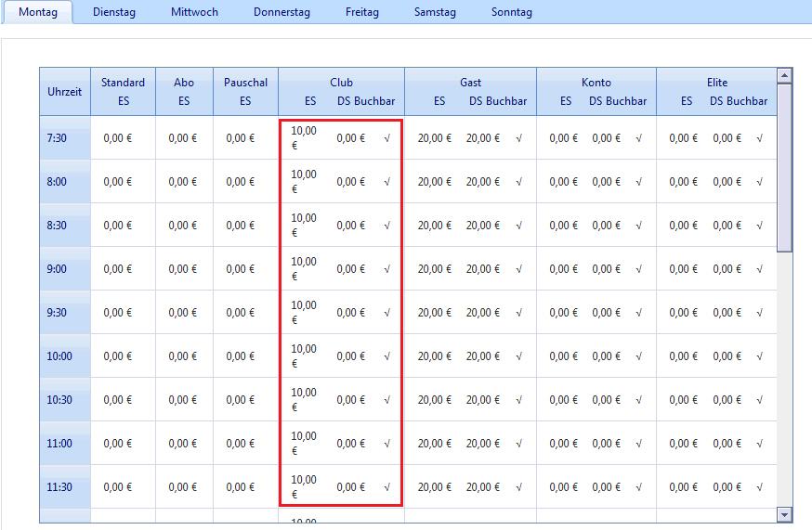Screen dimensions: 812x530
Task: Click Standard ES price at 7:30
Action: [x=118, y=138]
